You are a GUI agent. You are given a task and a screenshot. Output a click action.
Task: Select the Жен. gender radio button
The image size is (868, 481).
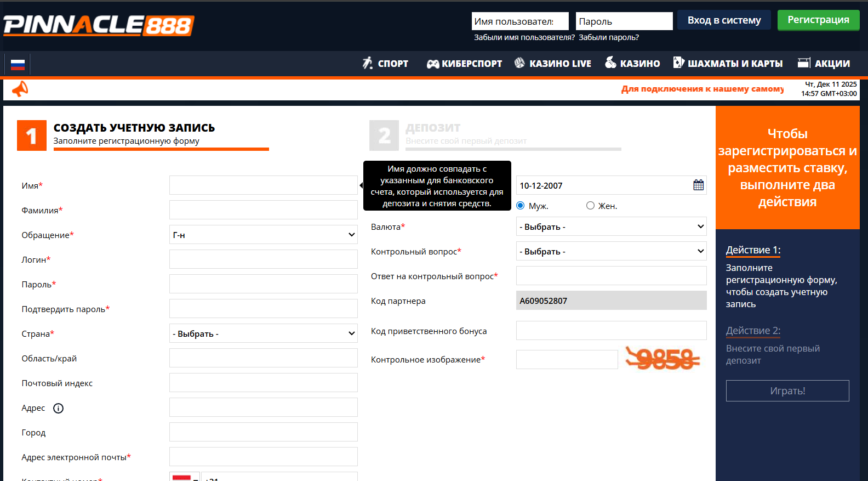tap(590, 206)
